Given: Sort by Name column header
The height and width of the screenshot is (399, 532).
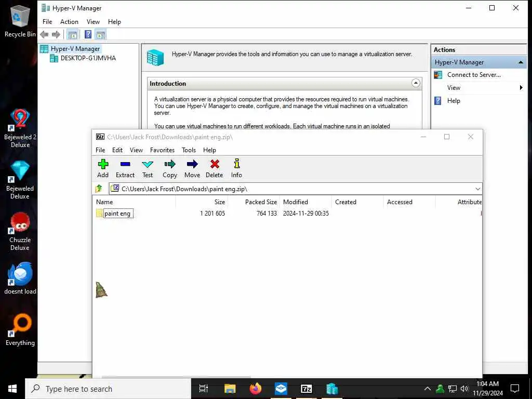Looking at the screenshot, I should 135,202.
